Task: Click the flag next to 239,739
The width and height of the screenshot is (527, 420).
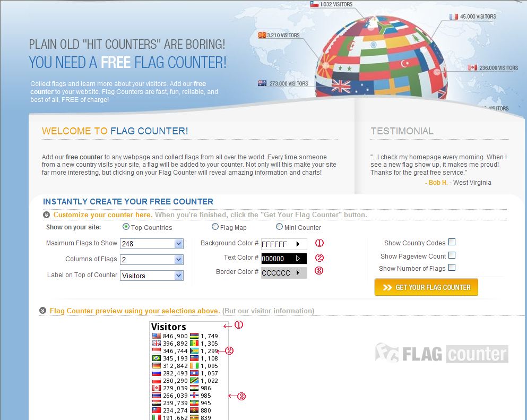Action: 156,402
